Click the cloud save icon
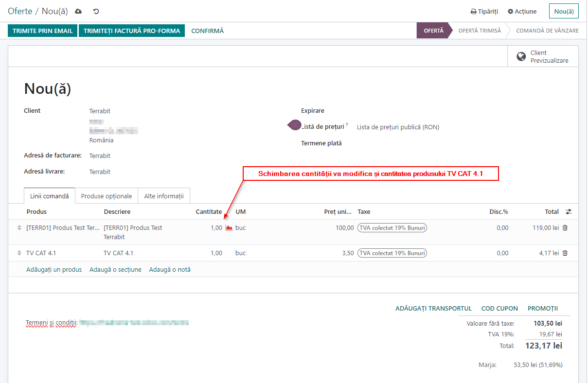Viewport: 588px width, 383px height. (78, 11)
